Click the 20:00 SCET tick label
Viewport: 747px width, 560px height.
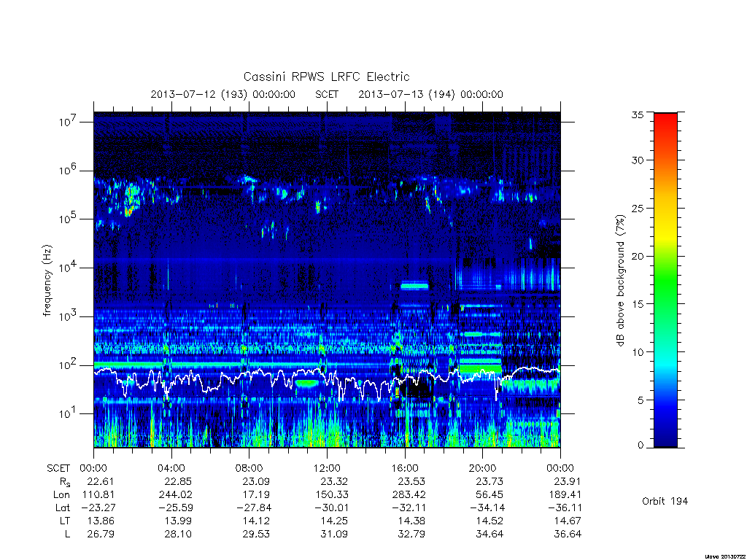483,468
